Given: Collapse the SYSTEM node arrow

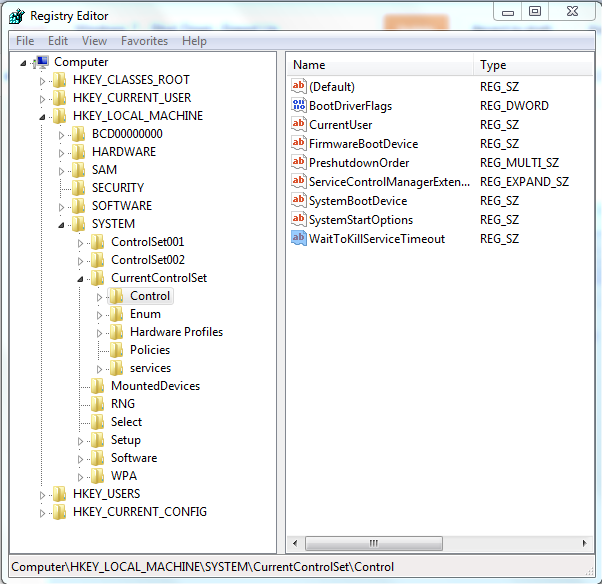Looking at the screenshot, I should point(61,225).
